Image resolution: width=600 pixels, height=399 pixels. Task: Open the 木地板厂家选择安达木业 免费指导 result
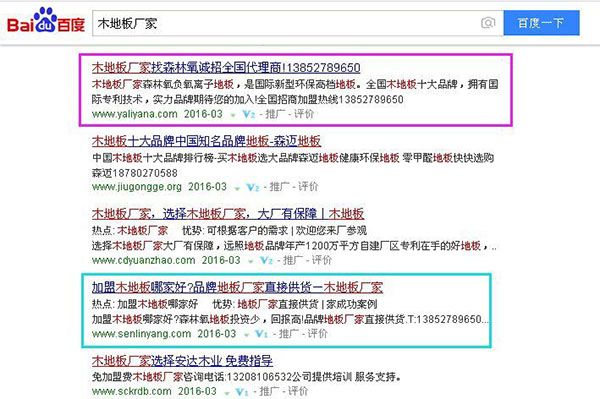182,361
